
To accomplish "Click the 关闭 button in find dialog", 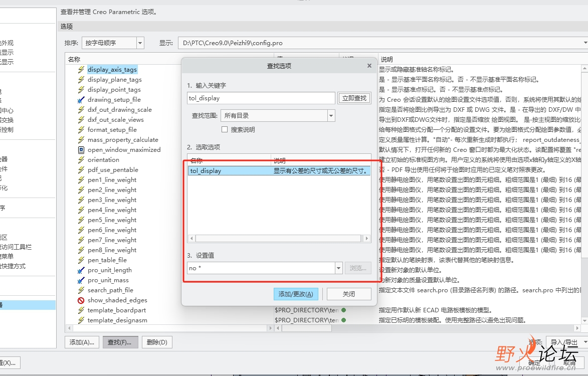I will [x=349, y=294].
